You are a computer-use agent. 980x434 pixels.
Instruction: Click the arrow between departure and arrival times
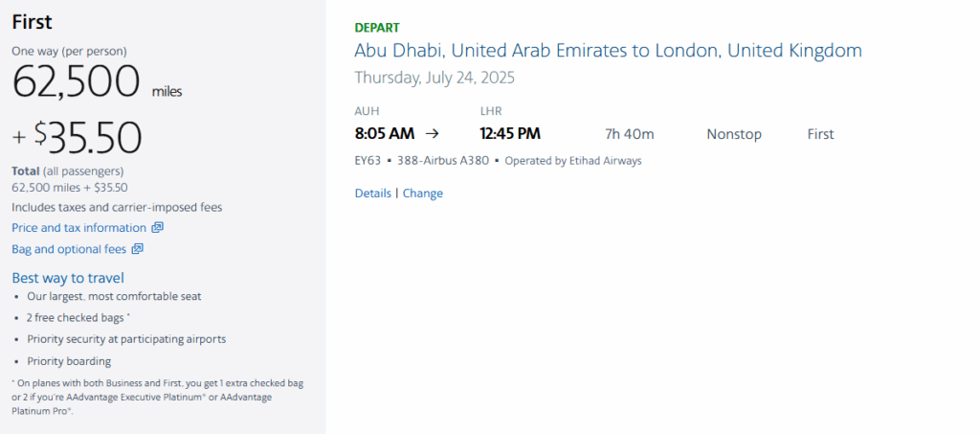click(x=432, y=134)
